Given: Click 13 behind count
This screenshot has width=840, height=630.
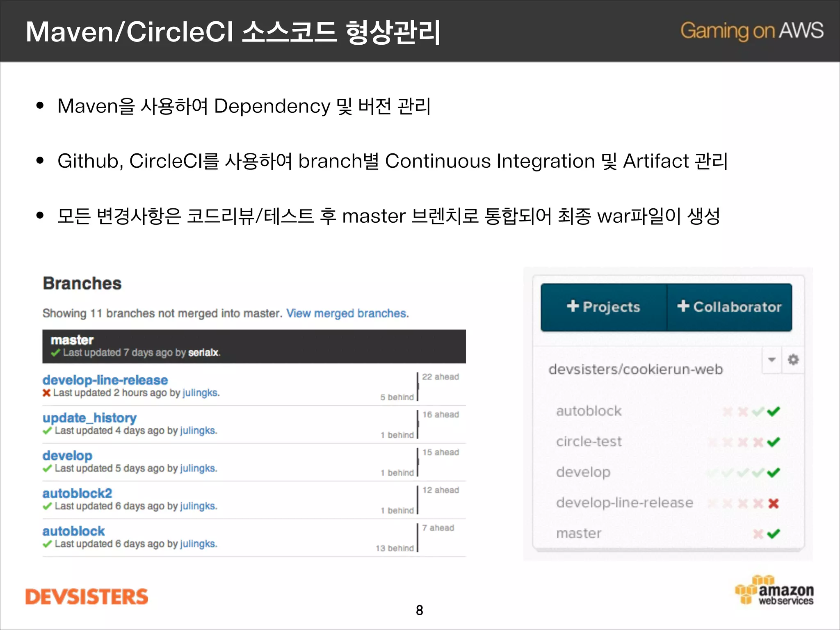Looking at the screenshot, I should [x=395, y=548].
